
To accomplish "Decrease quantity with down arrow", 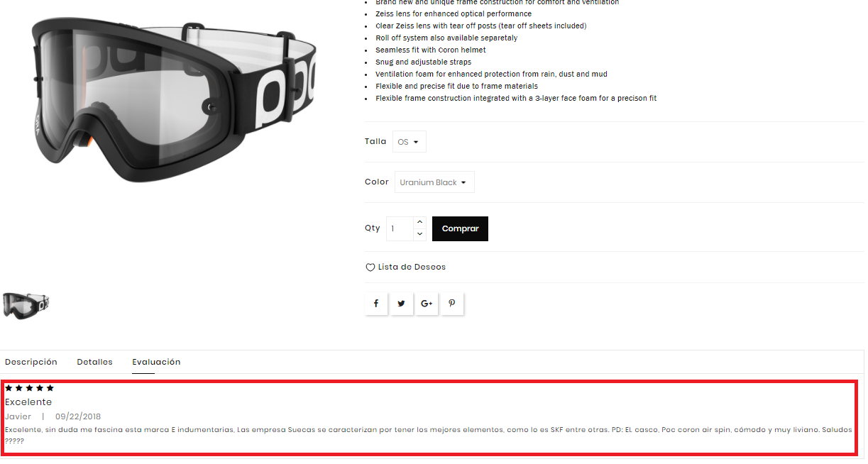I will click(419, 234).
